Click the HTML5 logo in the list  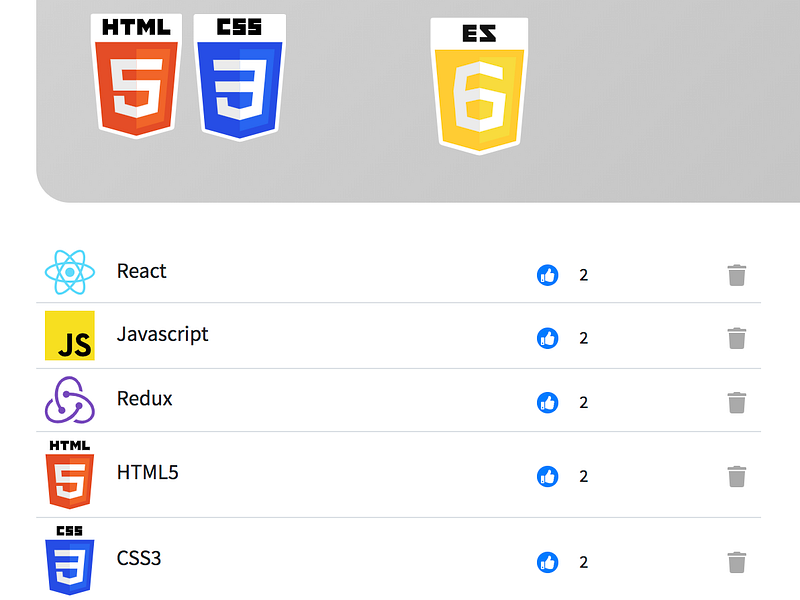pos(69,474)
